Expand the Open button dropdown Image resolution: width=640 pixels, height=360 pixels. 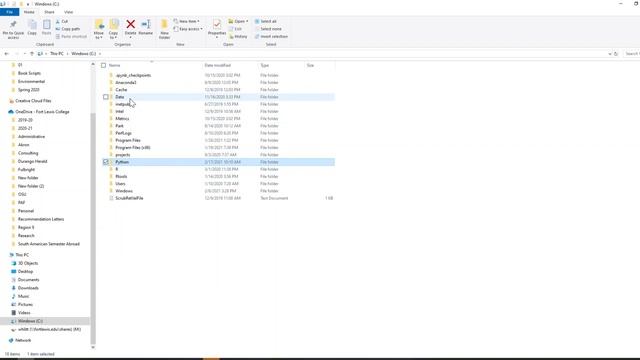pyautogui.click(x=247, y=21)
